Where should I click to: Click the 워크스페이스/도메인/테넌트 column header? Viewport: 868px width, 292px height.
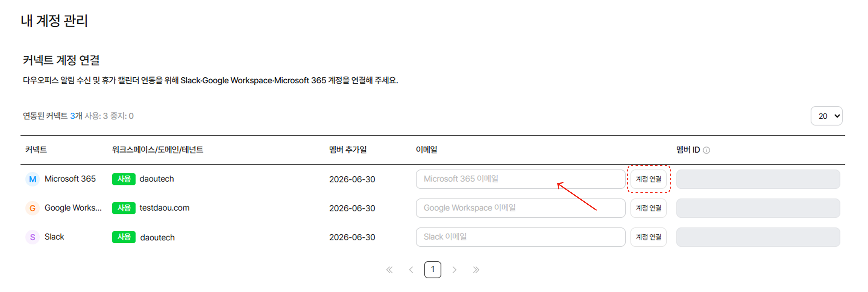coord(158,150)
